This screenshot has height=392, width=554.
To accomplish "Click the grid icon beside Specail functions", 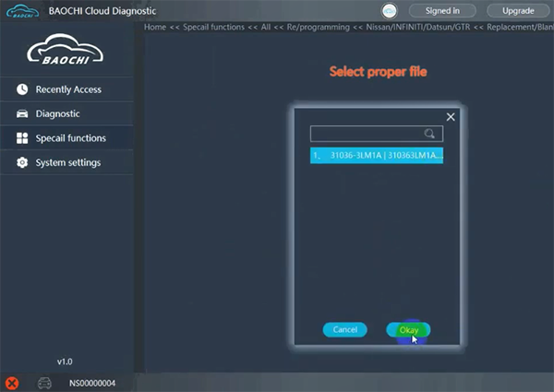I will 22,138.
